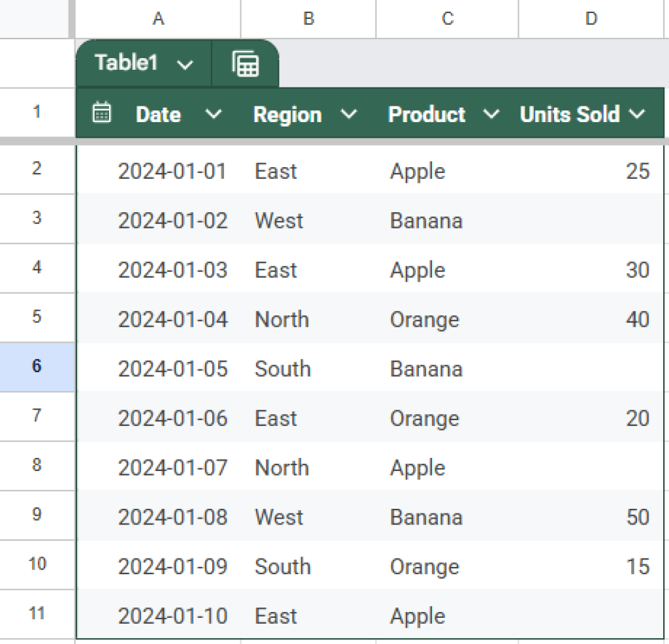Select the West cell in row 3

(x=278, y=221)
